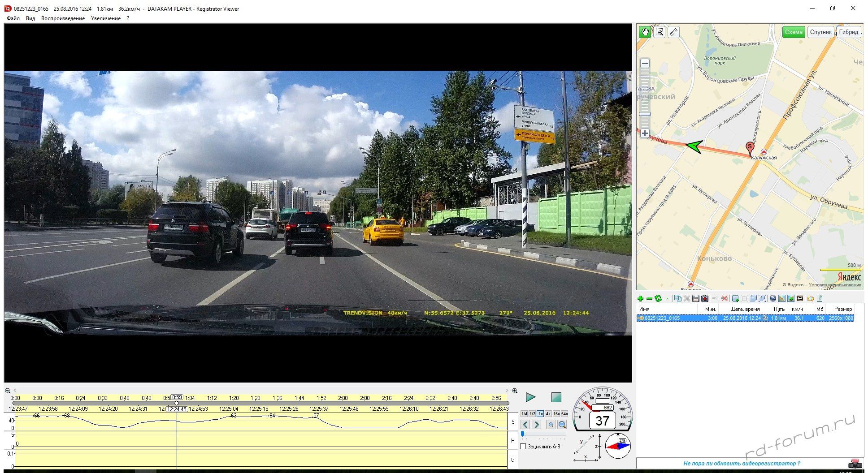868x473 pixels.
Task: Click the stacked windows icon in list toolbar
Action: click(x=753, y=298)
